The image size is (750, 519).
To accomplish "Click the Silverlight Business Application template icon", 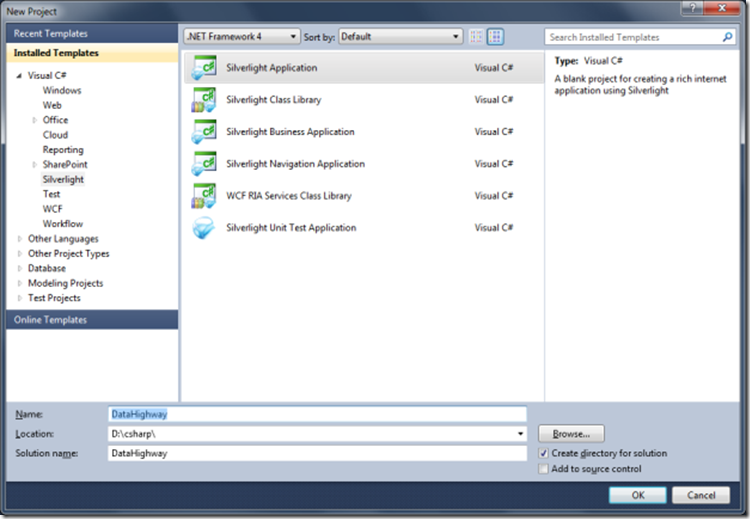I will [204, 132].
